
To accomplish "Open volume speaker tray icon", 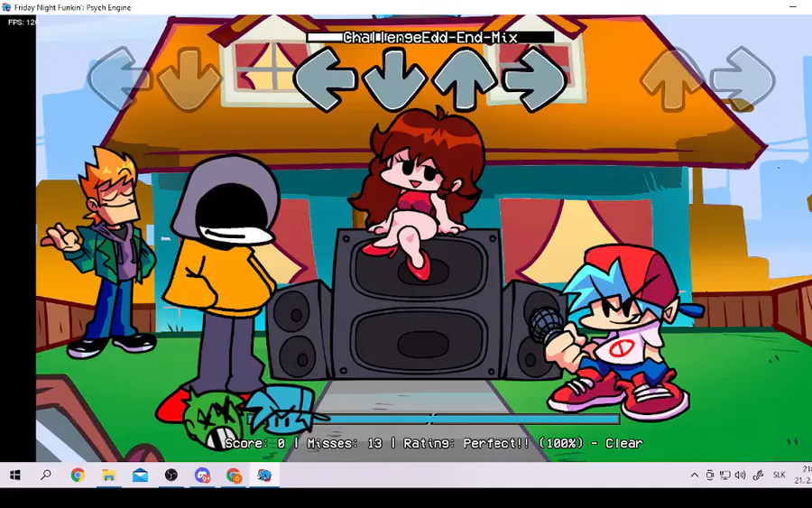I will (x=740, y=475).
